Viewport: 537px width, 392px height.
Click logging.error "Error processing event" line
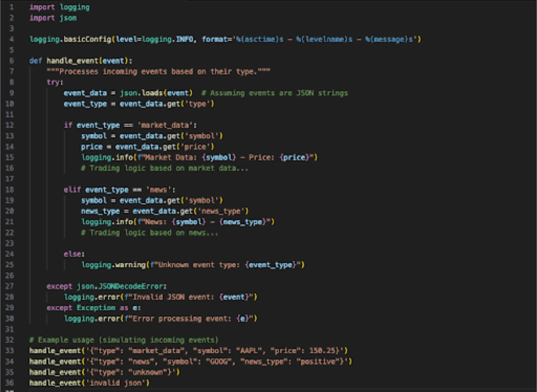tap(161, 318)
